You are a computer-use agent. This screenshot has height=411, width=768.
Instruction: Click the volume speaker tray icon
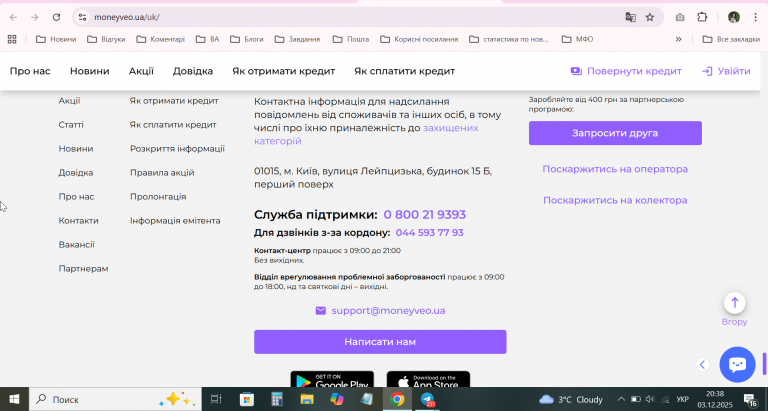pos(650,399)
